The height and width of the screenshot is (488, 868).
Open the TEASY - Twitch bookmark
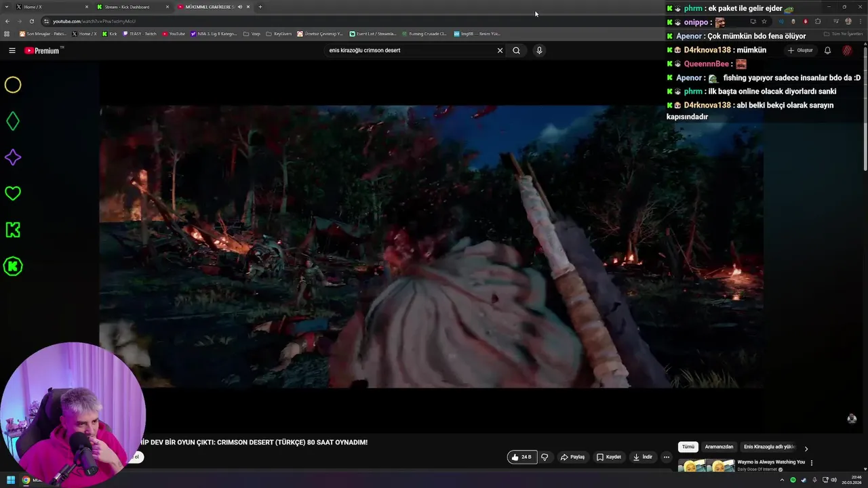[140, 33]
